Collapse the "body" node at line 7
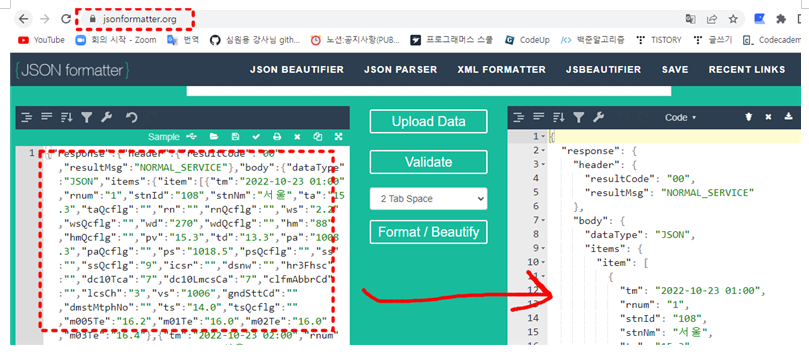809x364 pixels. point(543,221)
